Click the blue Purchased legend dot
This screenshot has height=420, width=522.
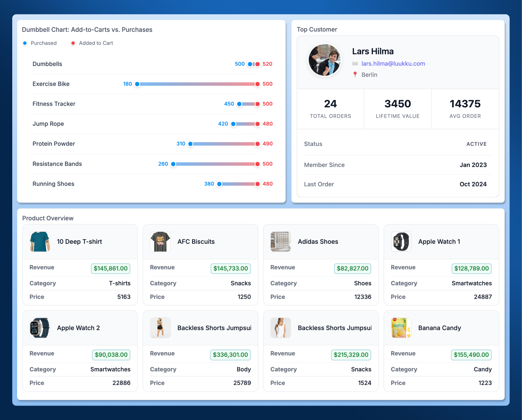pos(25,43)
